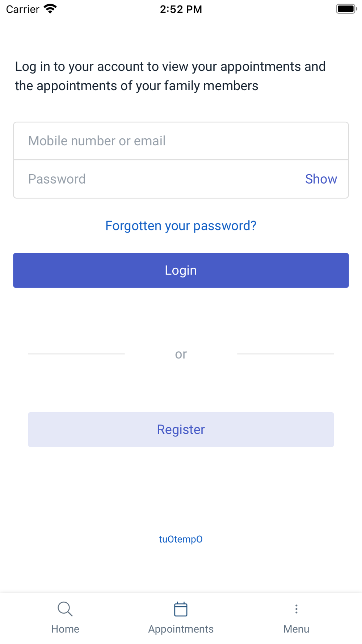Follow the tuOtempO link
Screen dimensions: 362x644
181,539
